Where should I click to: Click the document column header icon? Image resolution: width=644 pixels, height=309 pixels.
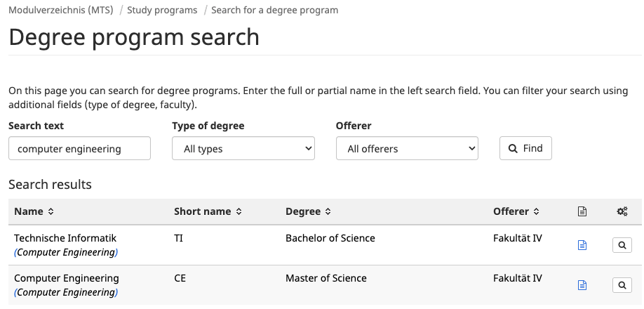pos(582,211)
